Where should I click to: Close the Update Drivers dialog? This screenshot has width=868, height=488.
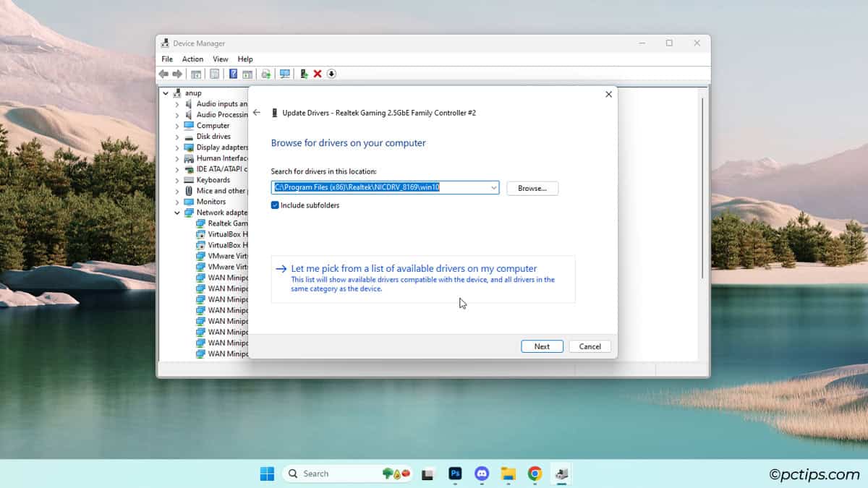click(608, 95)
